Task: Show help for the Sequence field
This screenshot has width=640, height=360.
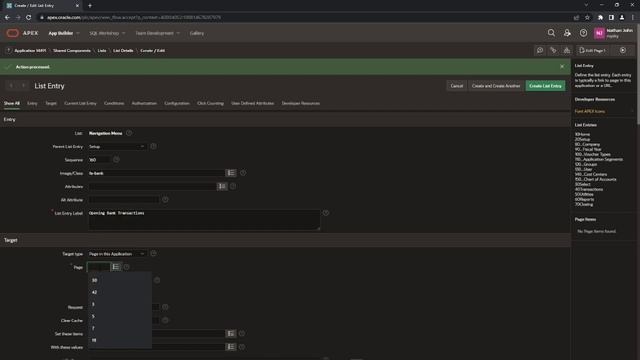Action: pos(116,160)
